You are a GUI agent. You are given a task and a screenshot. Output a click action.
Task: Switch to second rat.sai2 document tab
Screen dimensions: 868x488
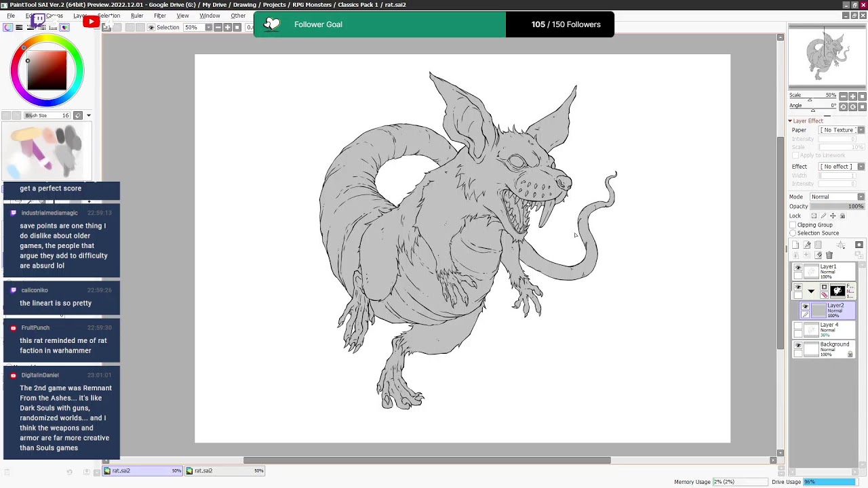[x=226, y=470]
